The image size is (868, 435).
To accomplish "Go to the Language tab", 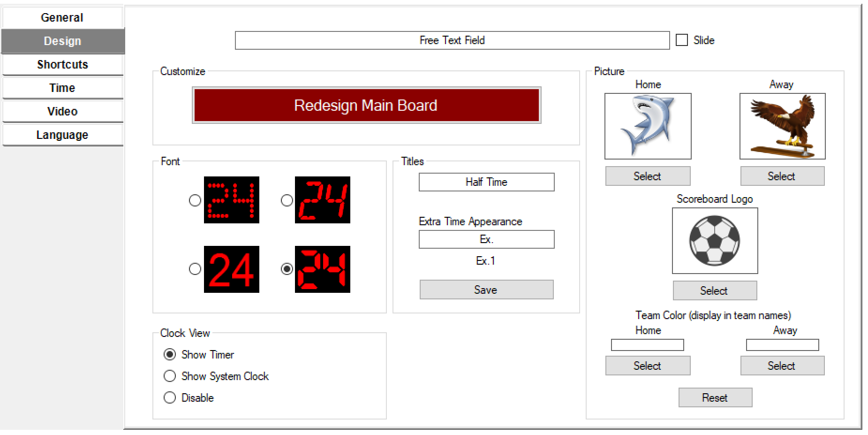I will (62, 135).
